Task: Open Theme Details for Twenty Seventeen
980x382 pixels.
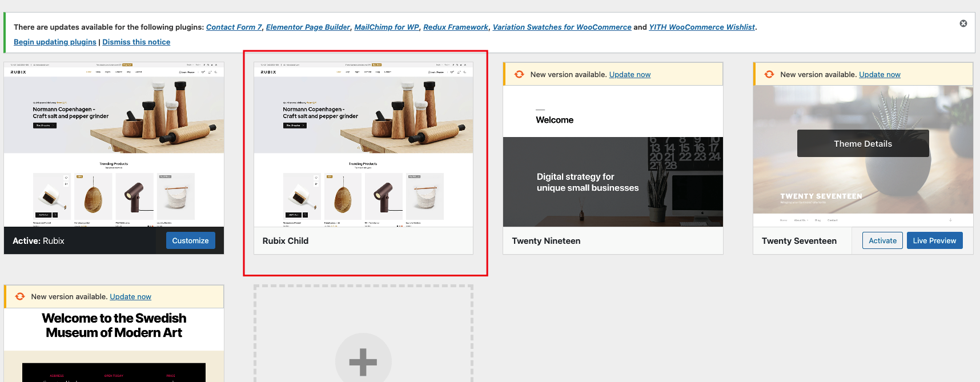Action: 862,143
